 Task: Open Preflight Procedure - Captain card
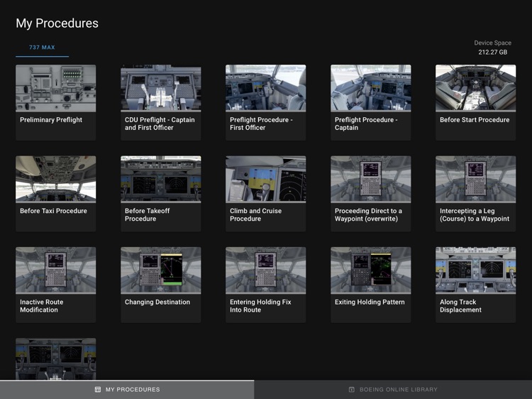point(371,102)
